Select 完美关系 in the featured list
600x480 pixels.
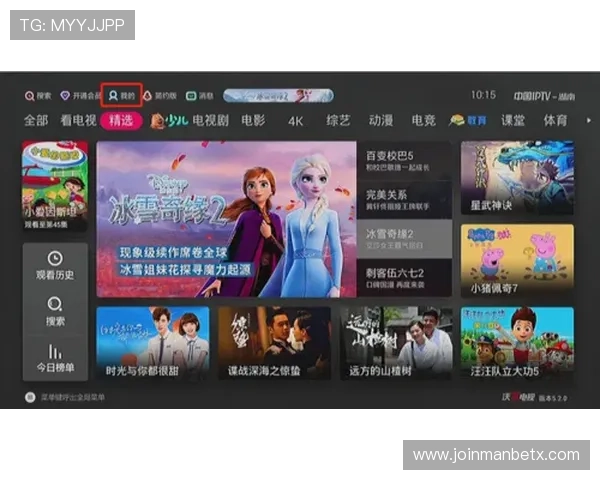[404, 200]
